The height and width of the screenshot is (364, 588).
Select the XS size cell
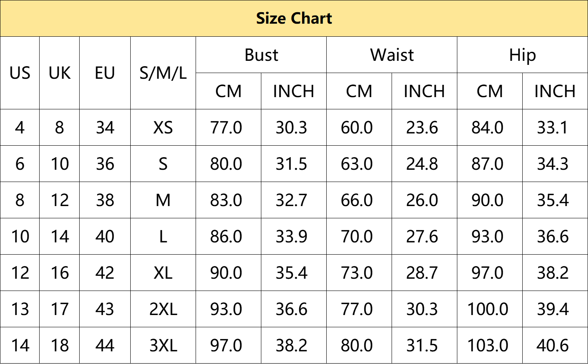pyautogui.click(x=163, y=128)
